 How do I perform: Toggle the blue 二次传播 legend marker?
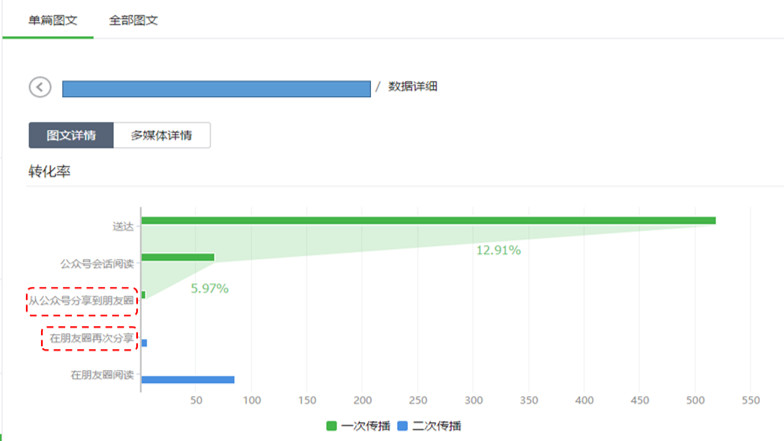[402, 426]
